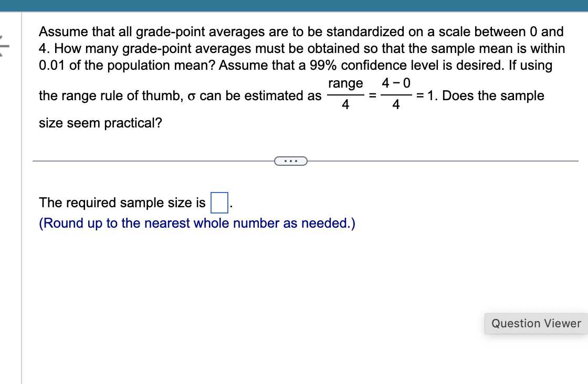
Task: Click 'the range rule of thumb' phrase
Action: pyautogui.click(x=111, y=96)
